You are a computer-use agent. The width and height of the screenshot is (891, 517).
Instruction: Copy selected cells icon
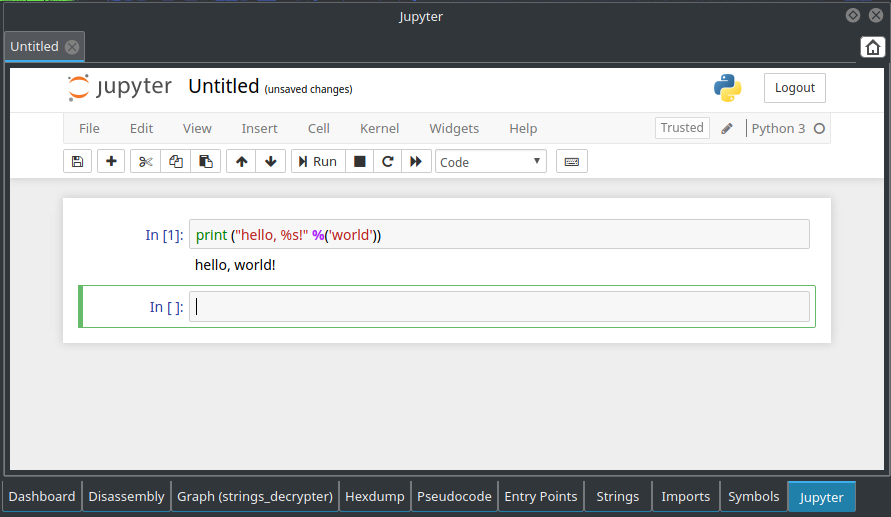(176, 161)
